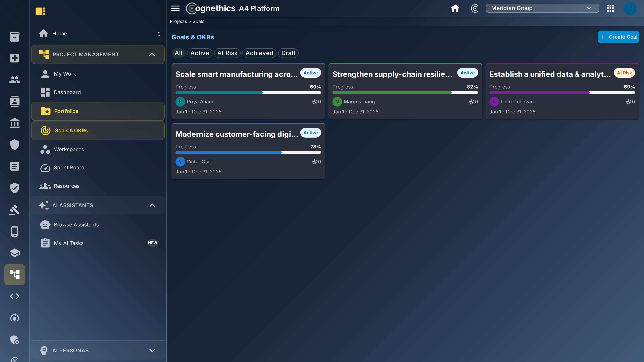
Task: Click the Create Goal button
Action: (618, 37)
